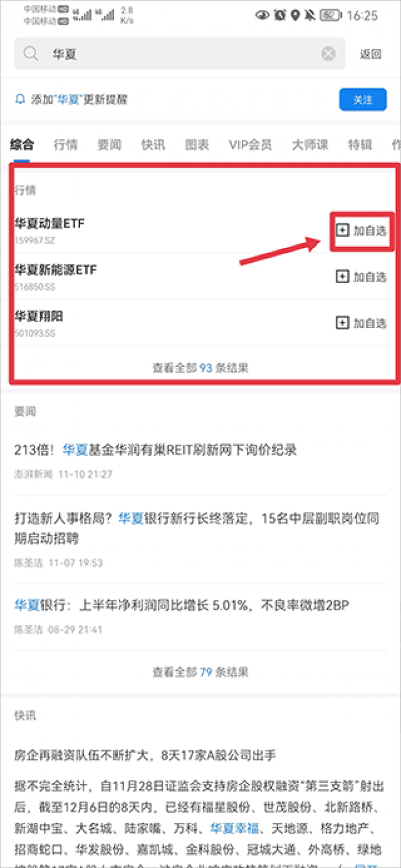Open the VIP会员 tab
The image size is (401, 868).
[250, 145]
